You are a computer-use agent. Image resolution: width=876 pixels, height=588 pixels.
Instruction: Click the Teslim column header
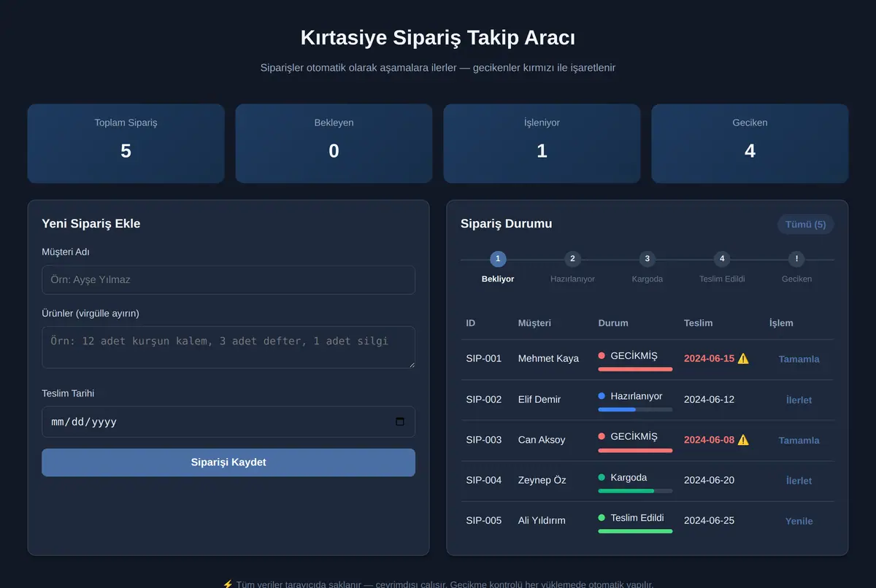point(699,322)
